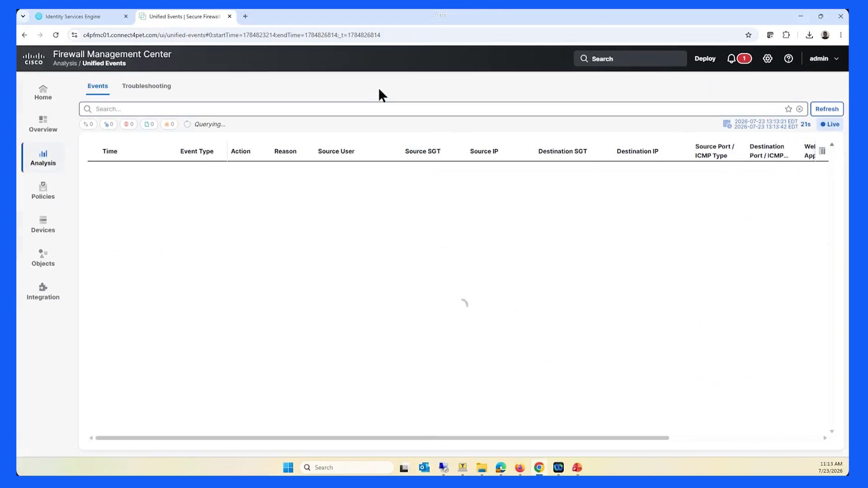The height and width of the screenshot is (488, 868).
Task: Open Windows Start menu on taskbar
Action: pyautogui.click(x=288, y=467)
